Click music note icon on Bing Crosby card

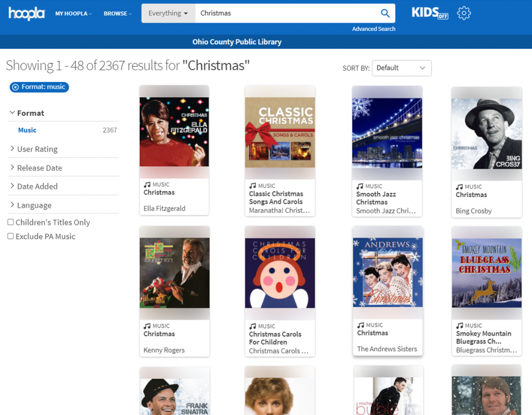coord(459,187)
